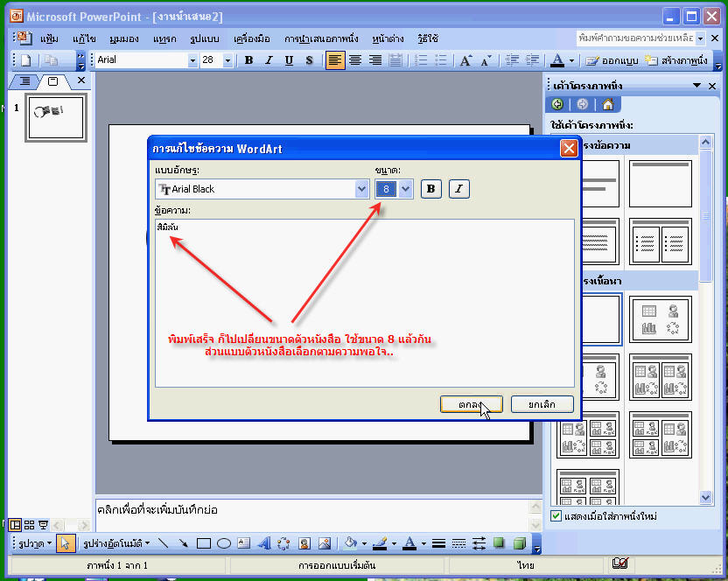Decrease font size with the small A icon
The width and height of the screenshot is (728, 581).
pyautogui.click(x=486, y=60)
